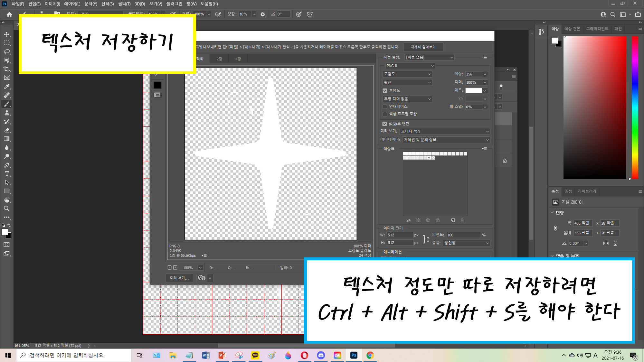
Task: Open the 확산 dither method dropdown
Action: 407,82
